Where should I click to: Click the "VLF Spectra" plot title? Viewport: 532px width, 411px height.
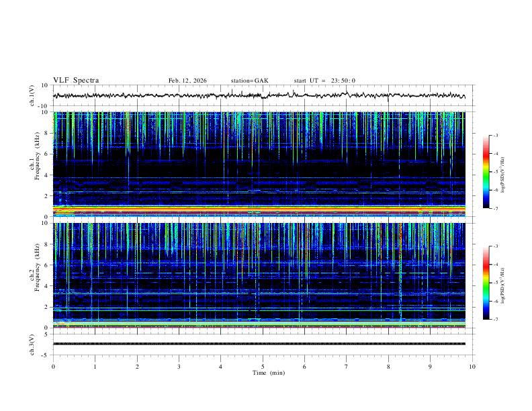pos(76,81)
